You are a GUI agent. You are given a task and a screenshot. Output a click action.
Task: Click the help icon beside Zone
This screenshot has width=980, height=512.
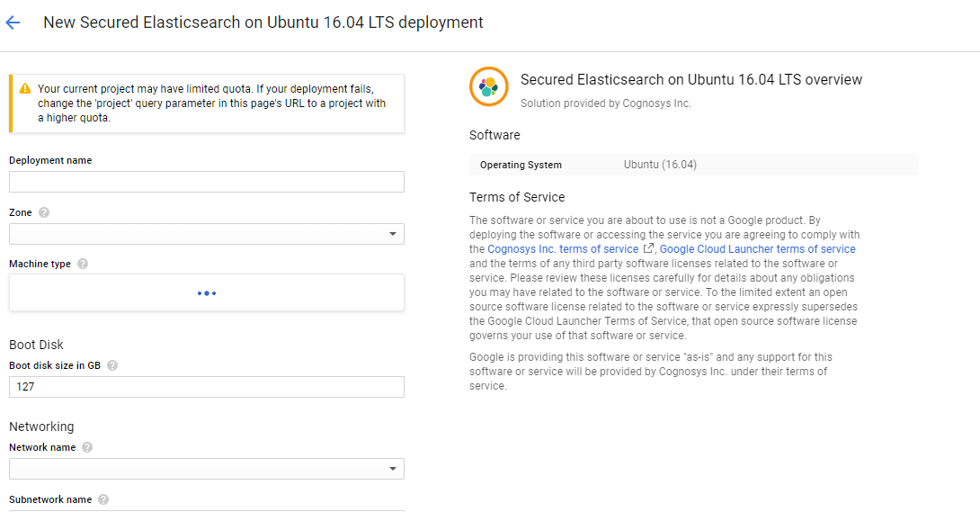point(44,213)
